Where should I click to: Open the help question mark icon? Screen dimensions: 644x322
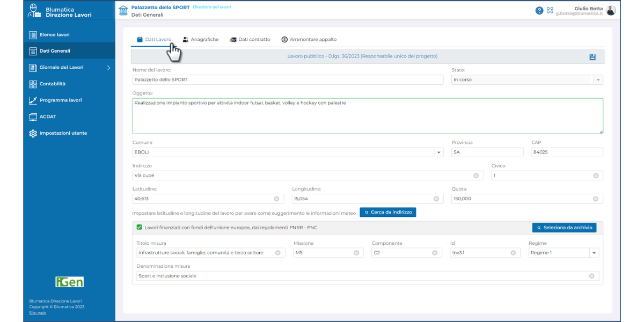point(539,11)
